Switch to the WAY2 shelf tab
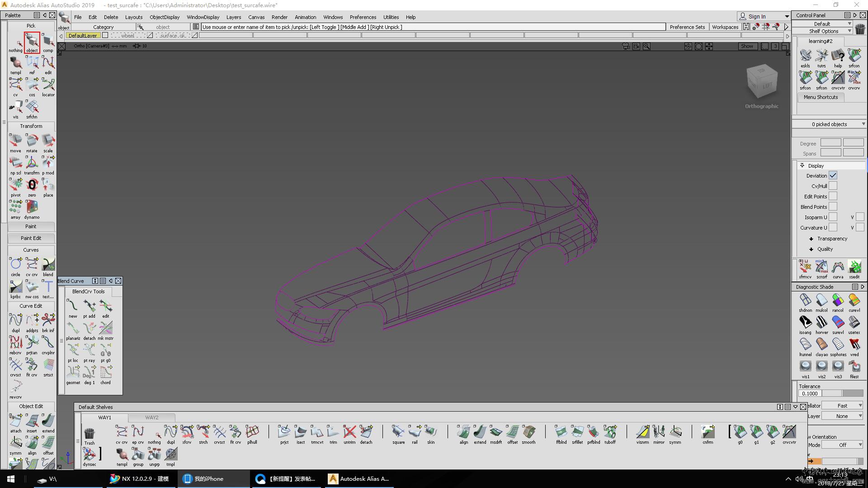The width and height of the screenshot is (868, 488). (x=152, y=418)
